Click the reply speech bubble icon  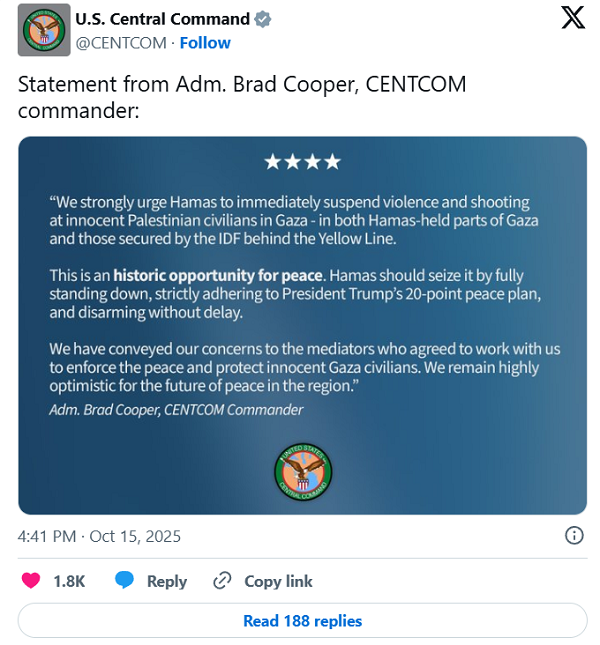click(125, 581)
